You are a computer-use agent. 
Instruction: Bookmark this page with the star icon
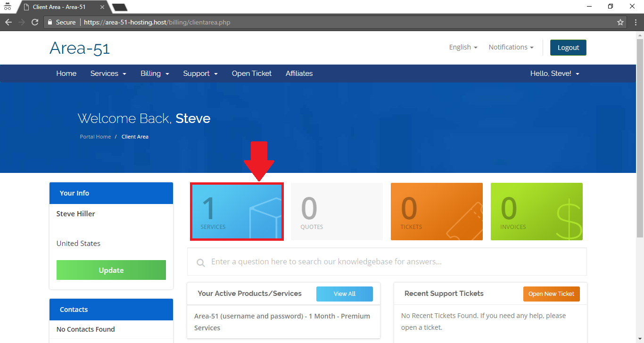pyautogui.click(x=620, y=22)
